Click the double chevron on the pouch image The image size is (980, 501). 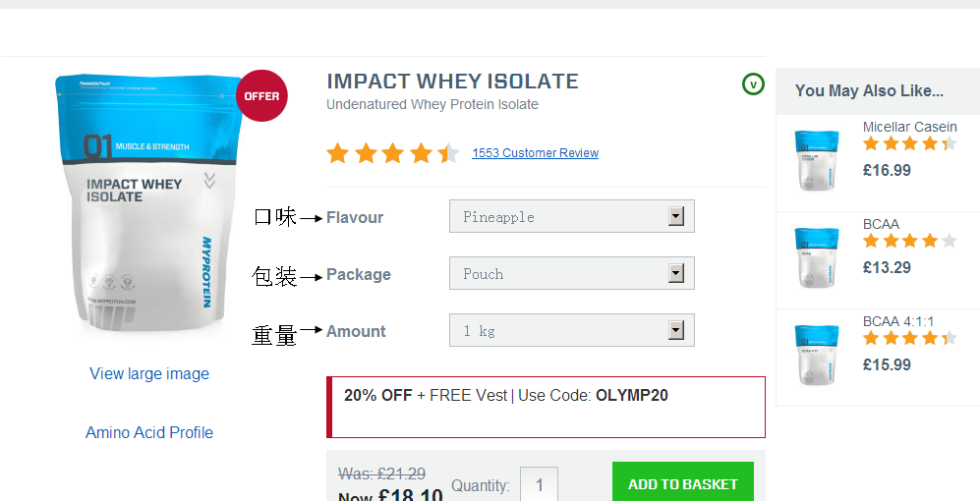click(210, 181)
